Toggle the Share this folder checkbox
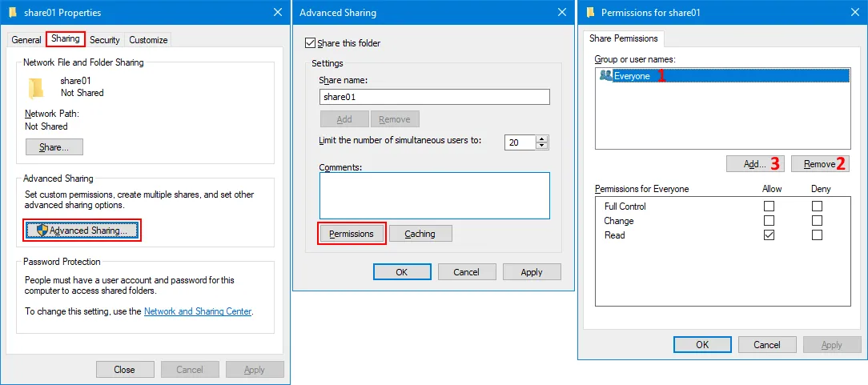Image resolution: width=868 pixels, height=385 pixels. [311, 43]
